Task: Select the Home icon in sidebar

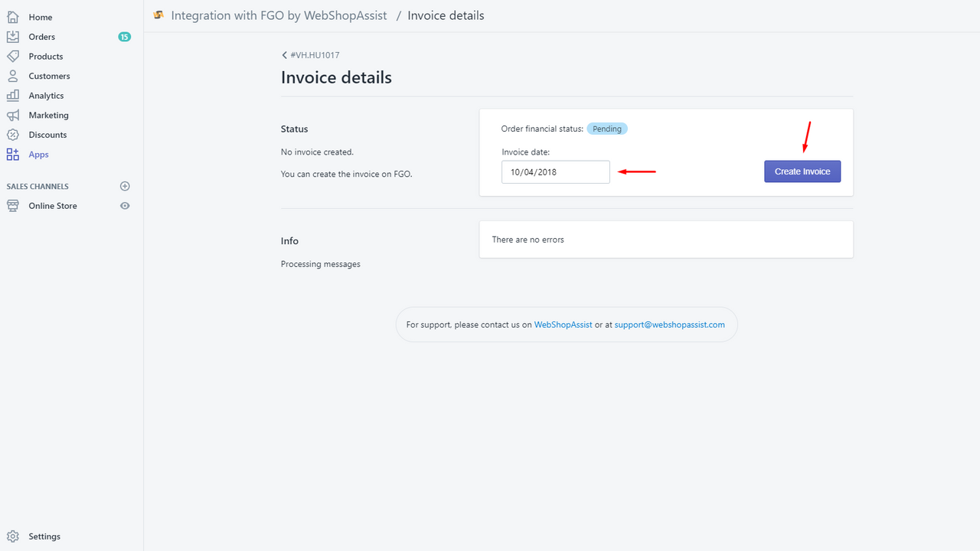Action: click(12, 17)
